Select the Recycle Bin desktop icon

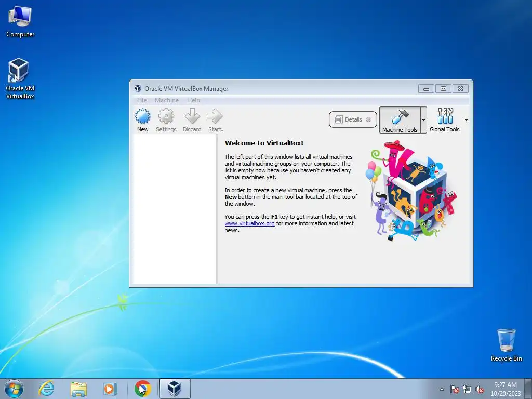click(506, 345)
